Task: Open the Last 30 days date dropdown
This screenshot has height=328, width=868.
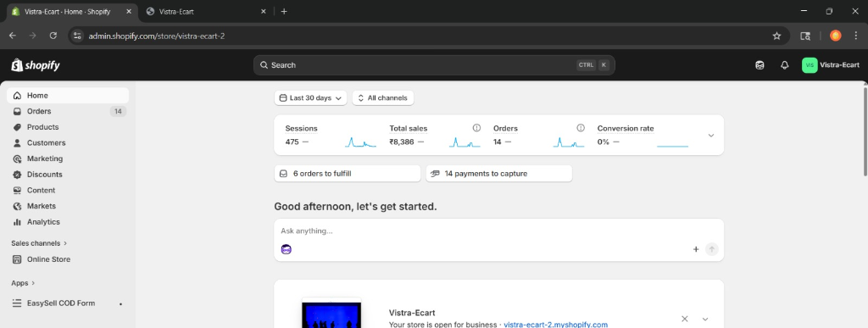Action: [x=310, y=98]
